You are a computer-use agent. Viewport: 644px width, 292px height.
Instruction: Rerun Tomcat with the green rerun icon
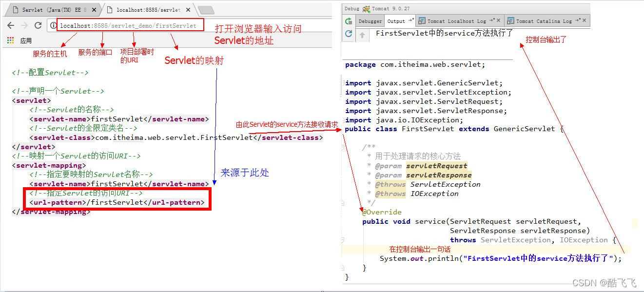click(x=349, y=21)
